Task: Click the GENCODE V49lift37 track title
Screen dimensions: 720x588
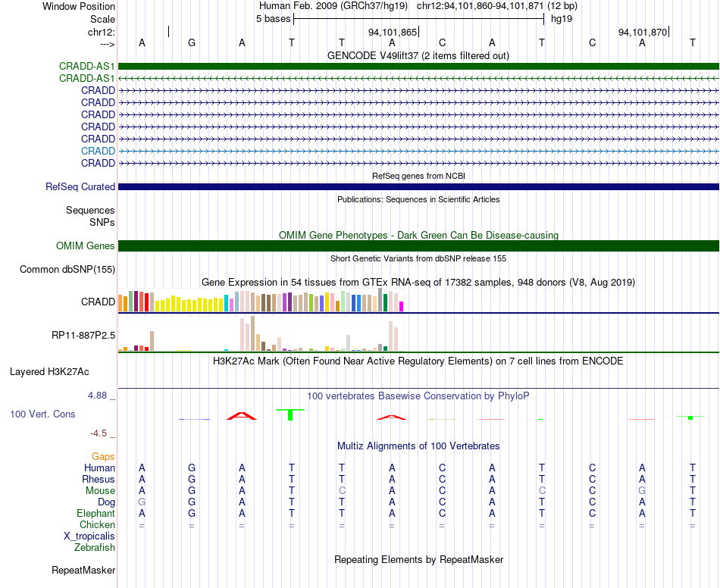Action: pos(418,55)
